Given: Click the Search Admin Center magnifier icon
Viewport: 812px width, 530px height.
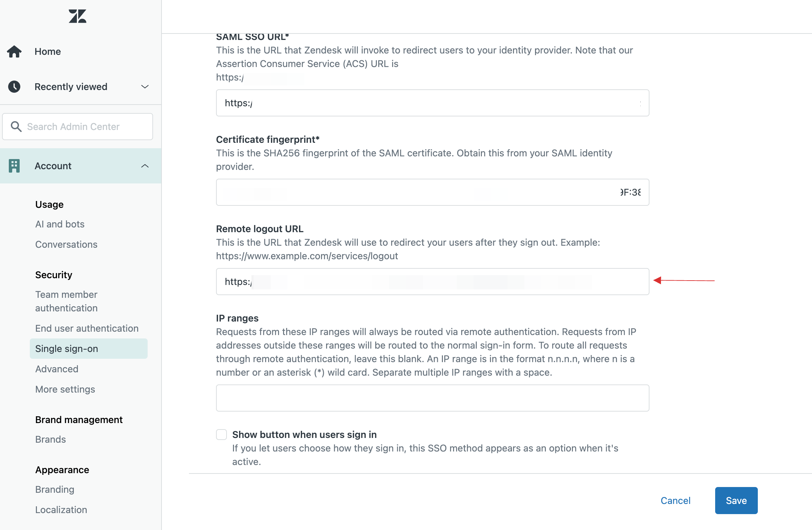Looking at the screenshot, I should coord(16,126).
